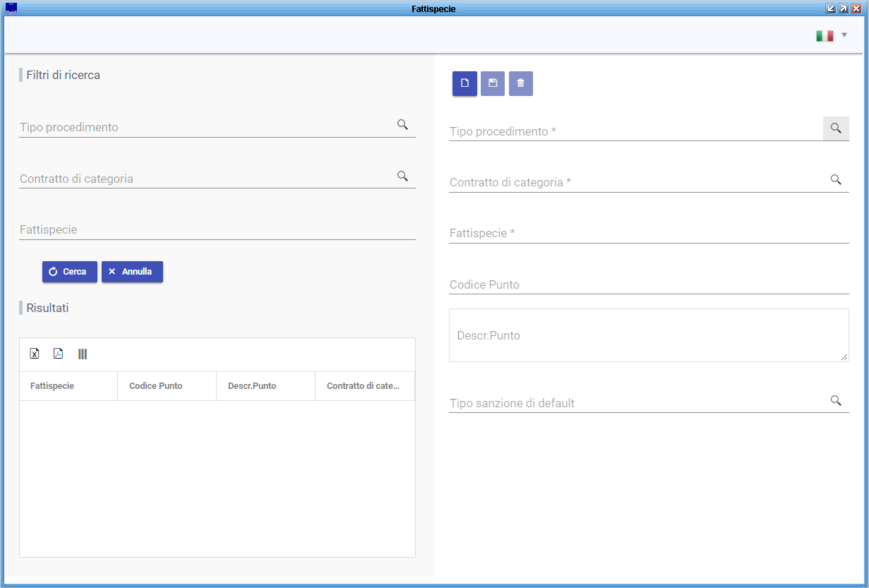Open Tipo procedimento lookup in search filters

[x=402, y=124]
